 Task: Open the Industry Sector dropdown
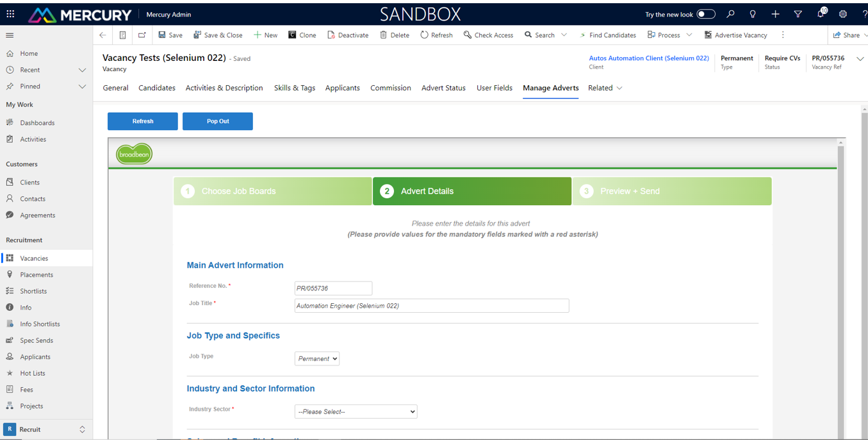point(356,412)
